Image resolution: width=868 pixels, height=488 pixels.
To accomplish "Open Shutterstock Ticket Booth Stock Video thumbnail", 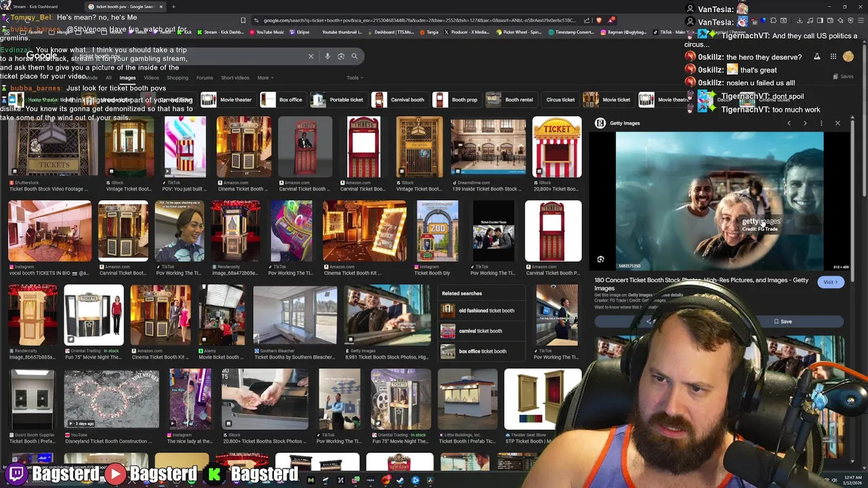I will pos(53,147).
